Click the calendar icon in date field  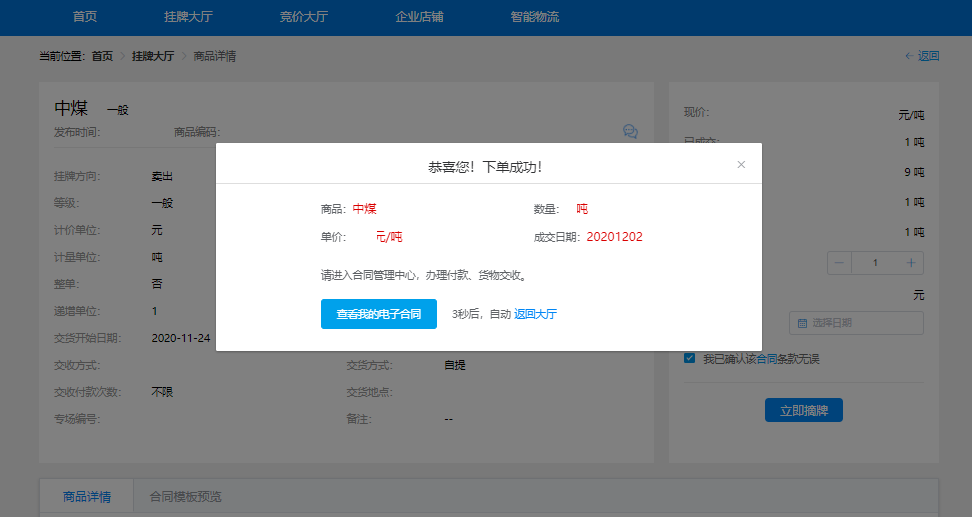(x=802, y=323)
